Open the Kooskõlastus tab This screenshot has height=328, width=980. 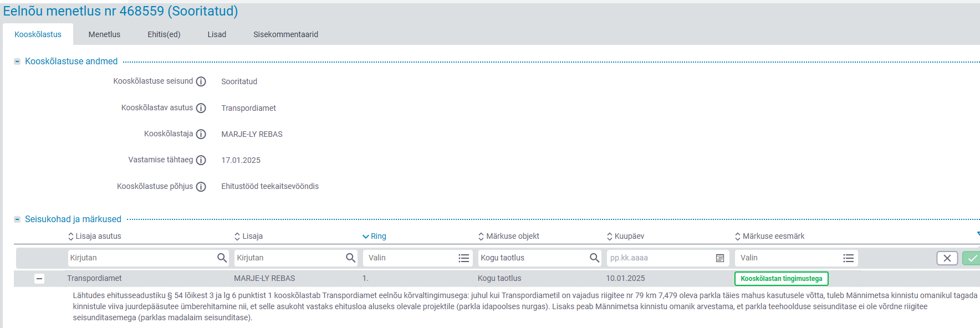click(x=38, y=34)
